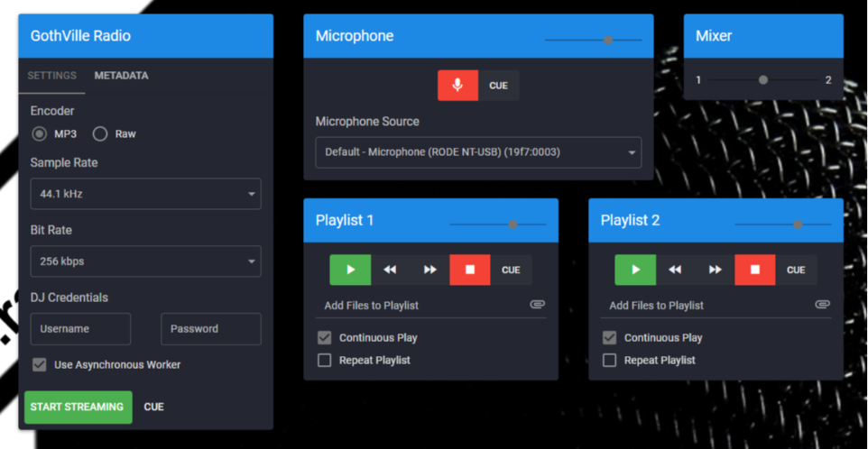Click the Playlist 2 CUE button
Screen dimensions: 868x449
point(796,270)
